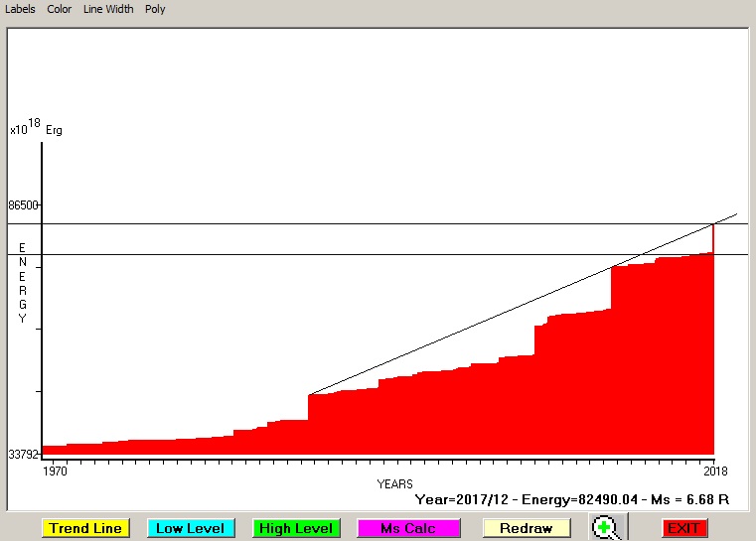Click the x10^18 Erg unit label
The height and width of the screenshot is (541, 756).
(36, 128)
